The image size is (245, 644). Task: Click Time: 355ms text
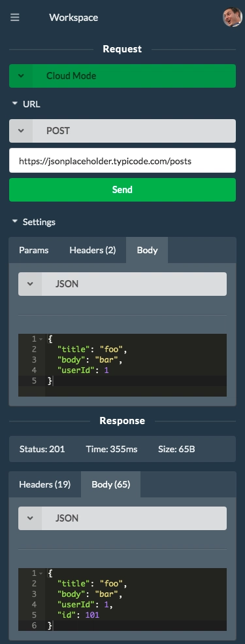tap(112, 449)
